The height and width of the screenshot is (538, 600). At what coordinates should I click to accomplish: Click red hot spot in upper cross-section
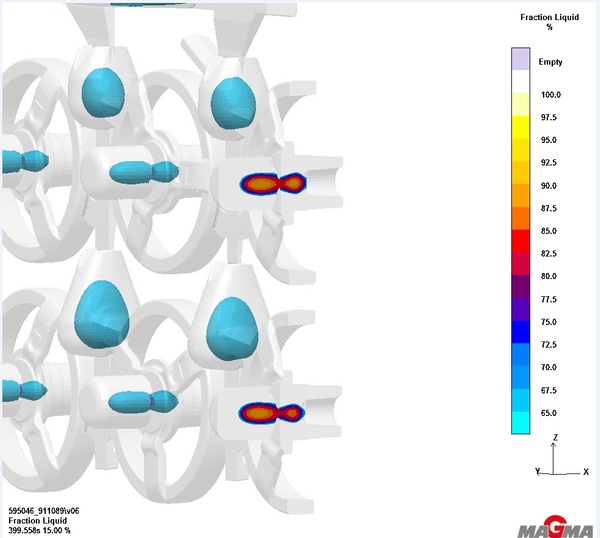click(x=261, y=184)
